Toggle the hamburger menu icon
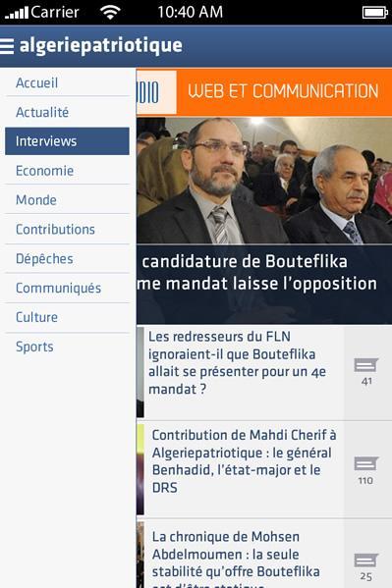 (7, 46)
